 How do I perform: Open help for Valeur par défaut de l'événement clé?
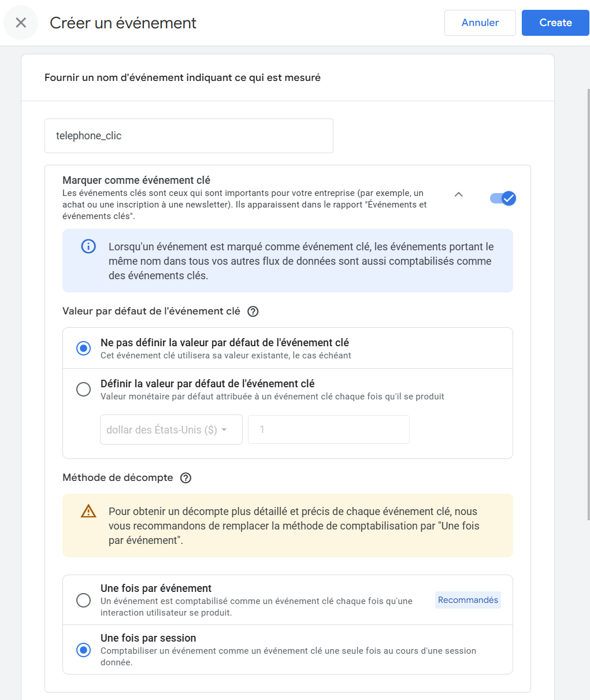pos(253,312)
